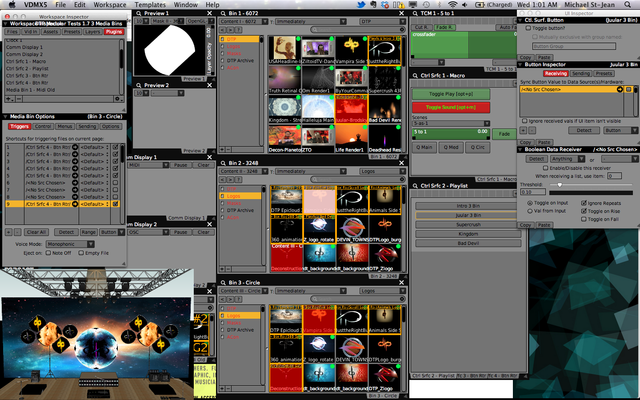Enable the checkbox for trigger row 6
640x400 pixels.
[x=116, y=182]
